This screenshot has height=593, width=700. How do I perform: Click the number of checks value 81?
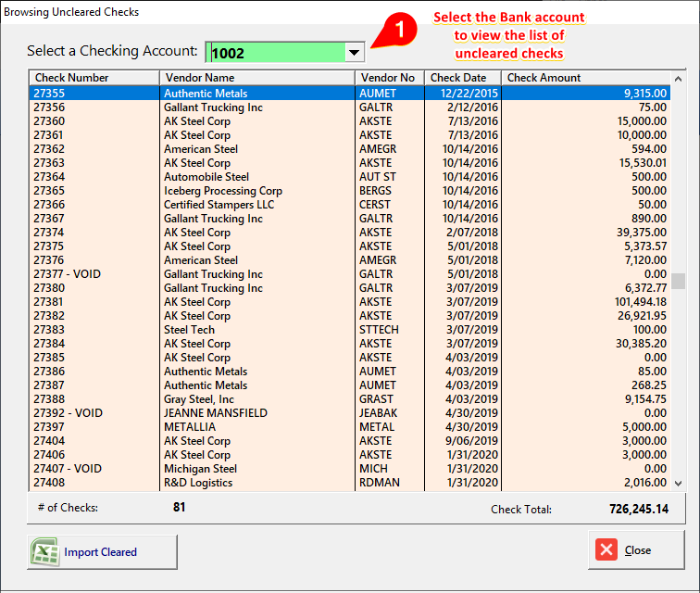(179, 507)
